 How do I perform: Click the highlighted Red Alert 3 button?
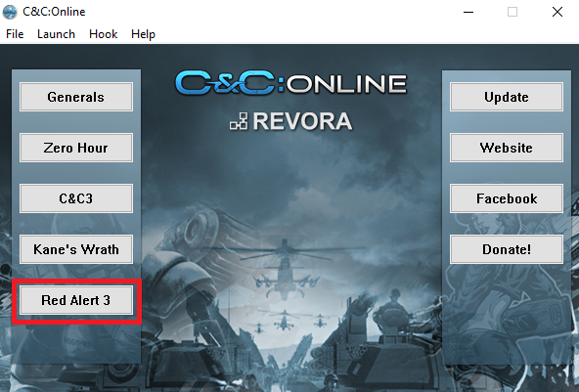[76, 300]
